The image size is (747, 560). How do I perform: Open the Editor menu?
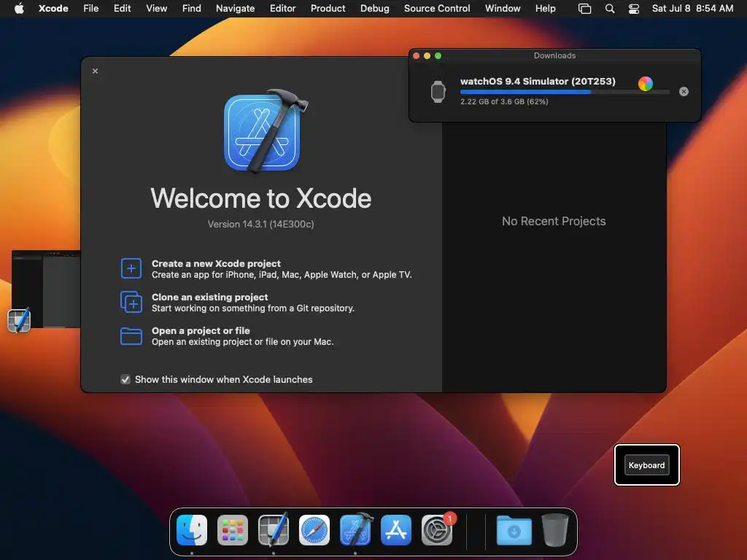282,8
